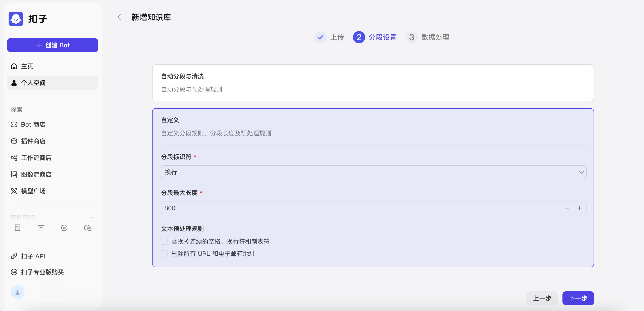The image size is (644, 311).
Task: Enable 替换掉连续的空格、换行符和制表符
Action: pyautogui.click(x=164, y=241)
